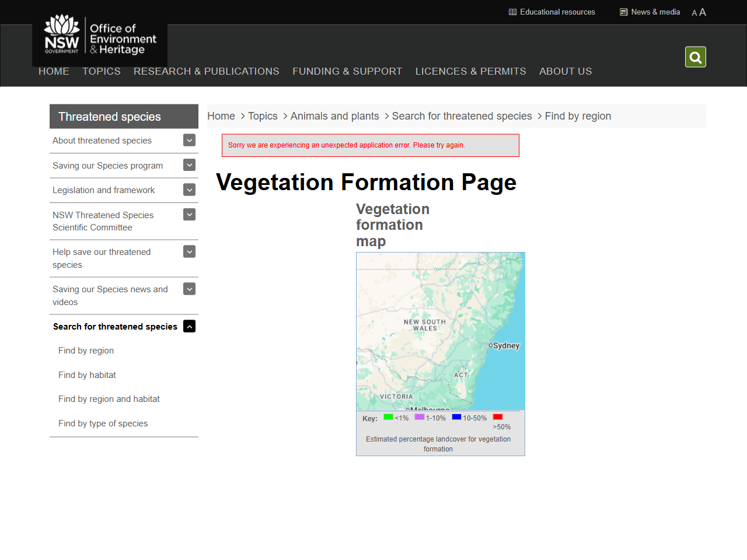This screenshot has height=560, width=747.
Task: Collapse the Search for threatened species section
Action: (x=189, y=326)
